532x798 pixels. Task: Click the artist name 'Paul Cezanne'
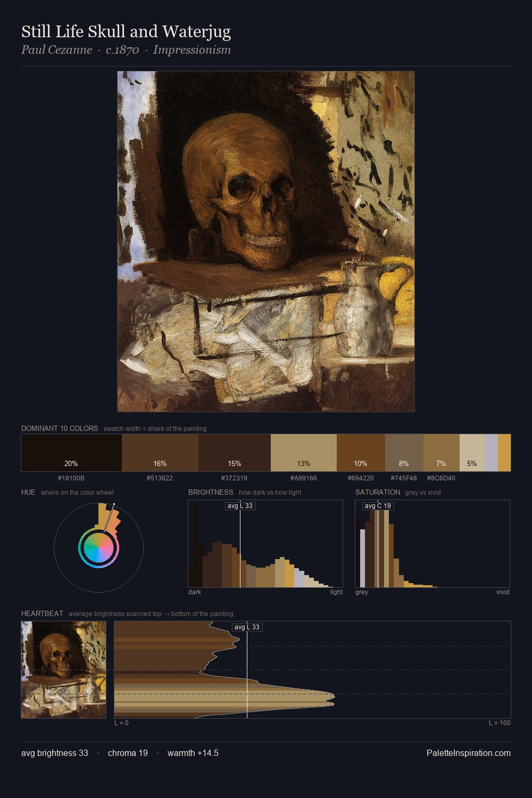tap(56, 50)
